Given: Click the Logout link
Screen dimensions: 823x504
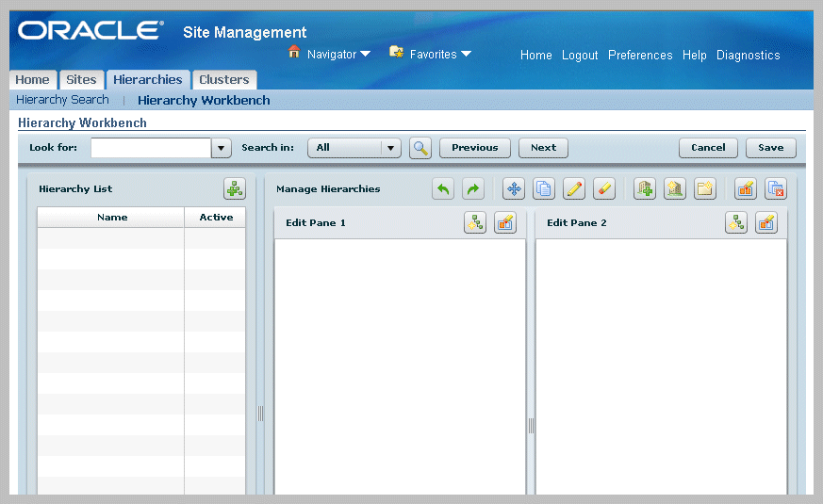Looking at the screenshot, I should (580, 55).
